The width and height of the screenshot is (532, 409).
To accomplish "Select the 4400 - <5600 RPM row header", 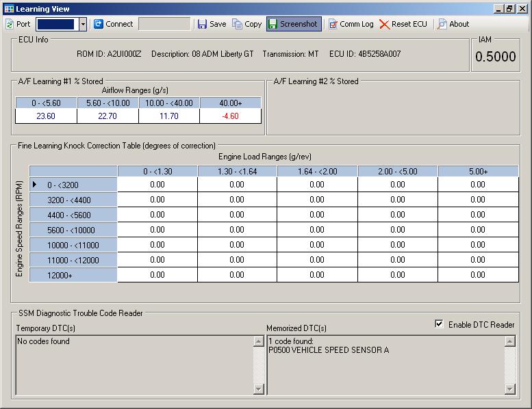I will [x=73, y=215].
